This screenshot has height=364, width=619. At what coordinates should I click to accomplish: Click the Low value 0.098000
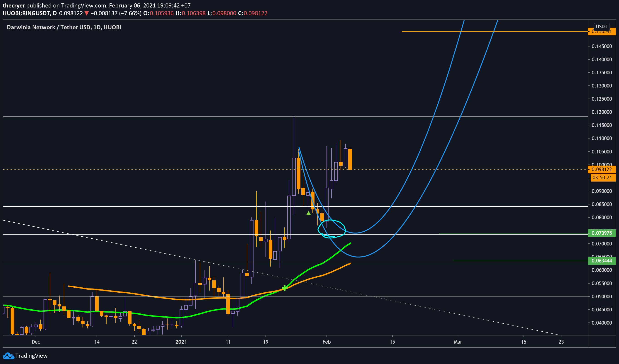coord(224,13)
